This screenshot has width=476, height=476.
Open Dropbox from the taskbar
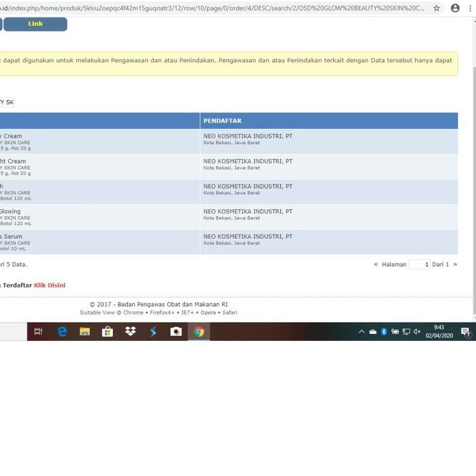(130, 332)
